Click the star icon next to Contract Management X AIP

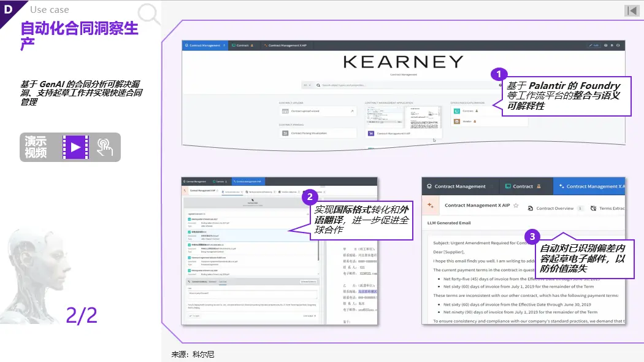pos(516,206)
